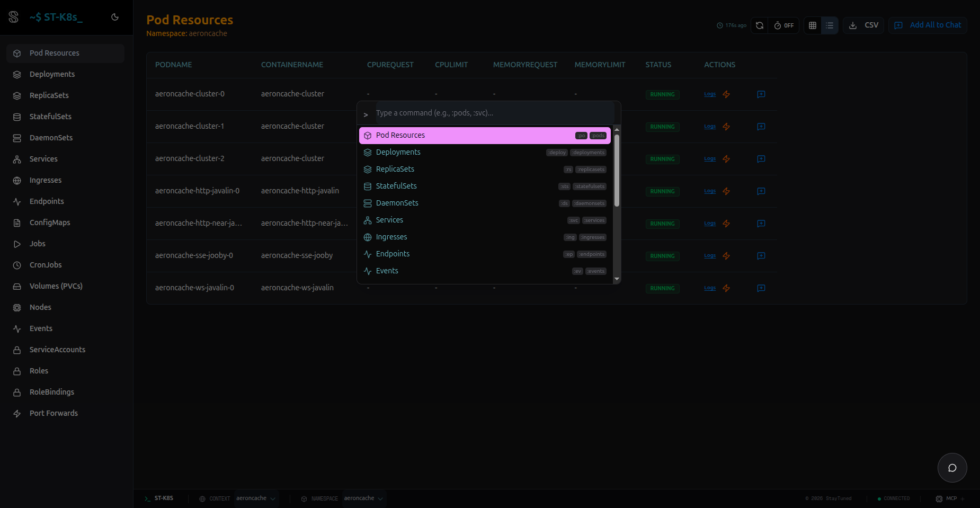Choose Events entry in command palette
Viewport: 980px width, 508px height.
(x=485, y=271)
